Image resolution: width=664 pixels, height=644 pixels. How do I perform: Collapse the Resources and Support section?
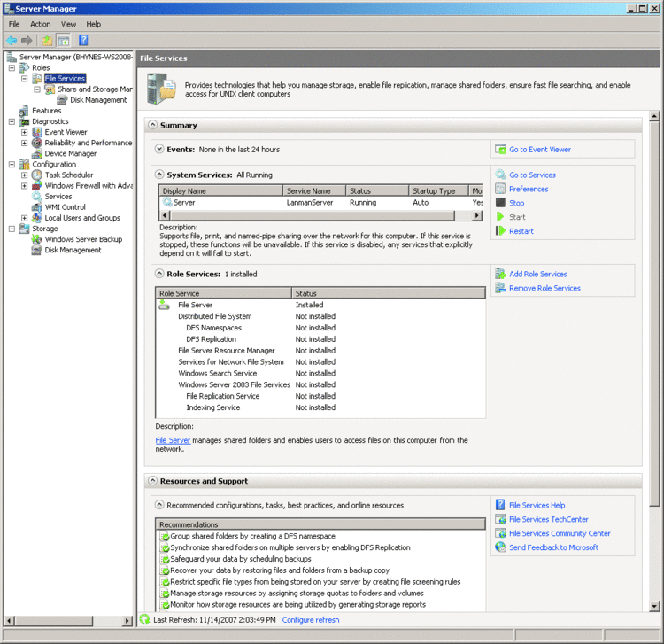click(x=152, y=482)
